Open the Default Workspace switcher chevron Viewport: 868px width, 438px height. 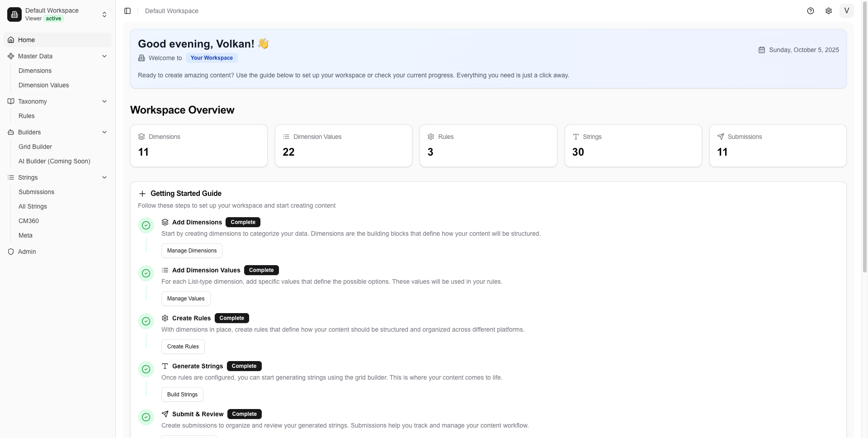coord(104,14)
